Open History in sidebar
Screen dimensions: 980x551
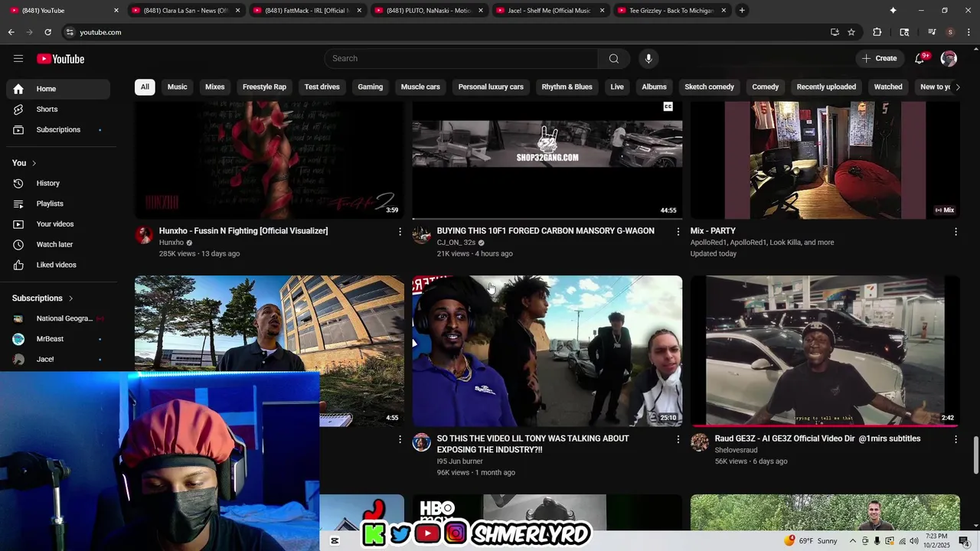click(58, 184)
